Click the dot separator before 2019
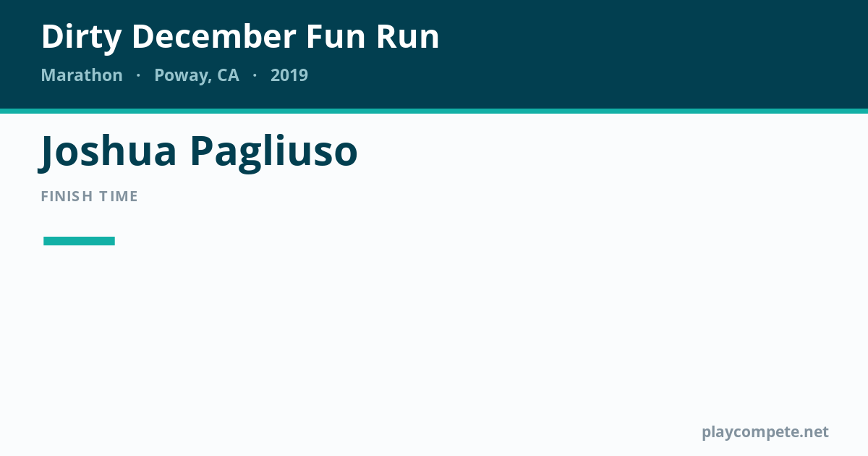This screenshot has width=868, height=456. [255, 75]
